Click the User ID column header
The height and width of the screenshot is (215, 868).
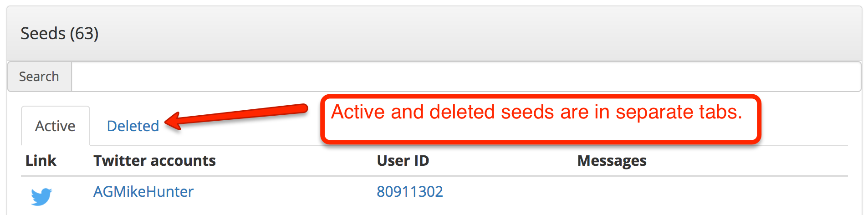403,161
